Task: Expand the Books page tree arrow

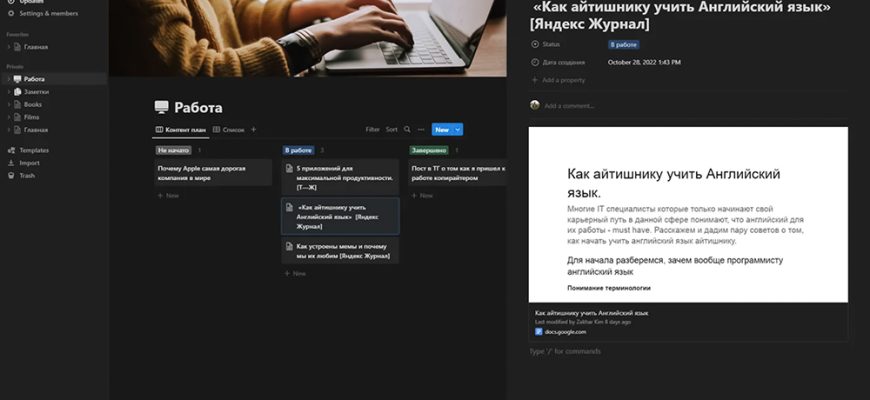Action: [x=8, y=104]
